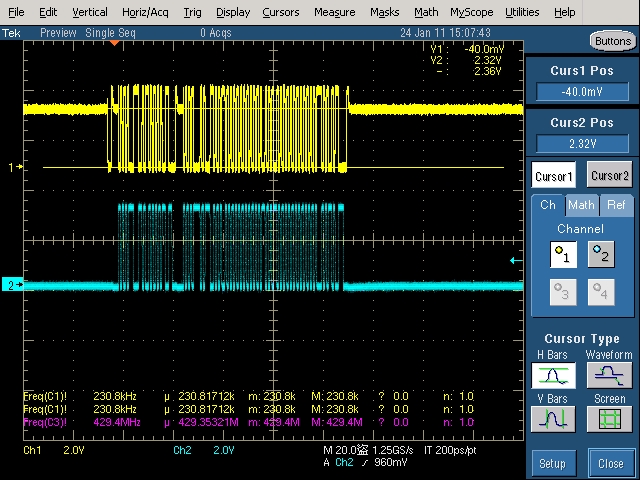
Task: Click the date and time stamp
Action: 445,33
